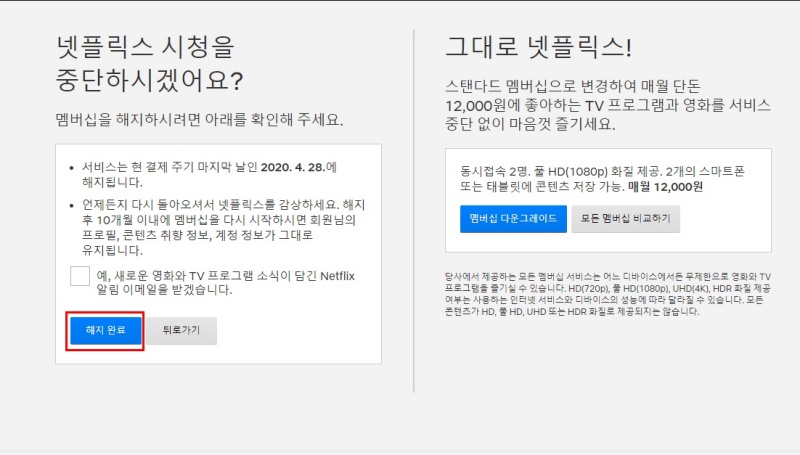
Task: Click the heading 넷플릭스 시청을 중단하시겠어요?
Action: [149, 64]
